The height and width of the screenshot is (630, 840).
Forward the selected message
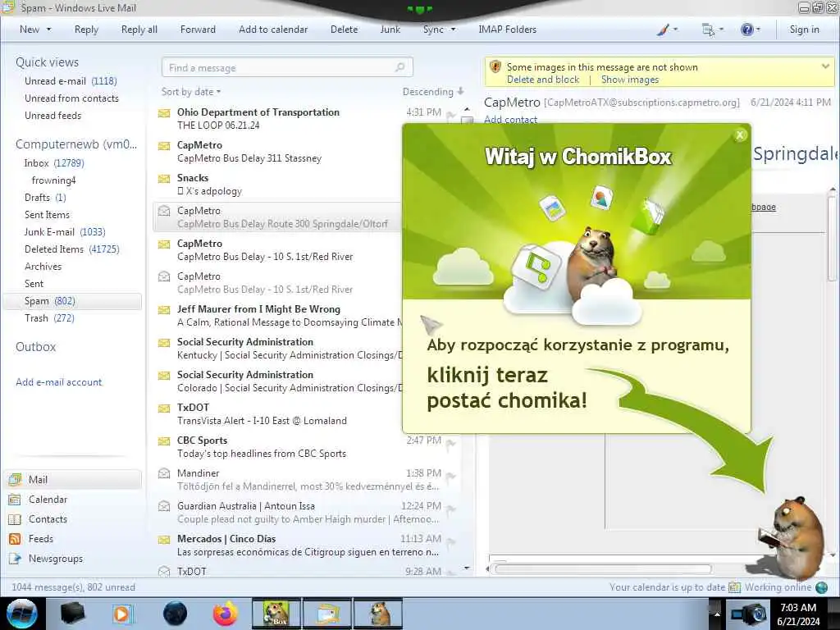pos(198,30)
